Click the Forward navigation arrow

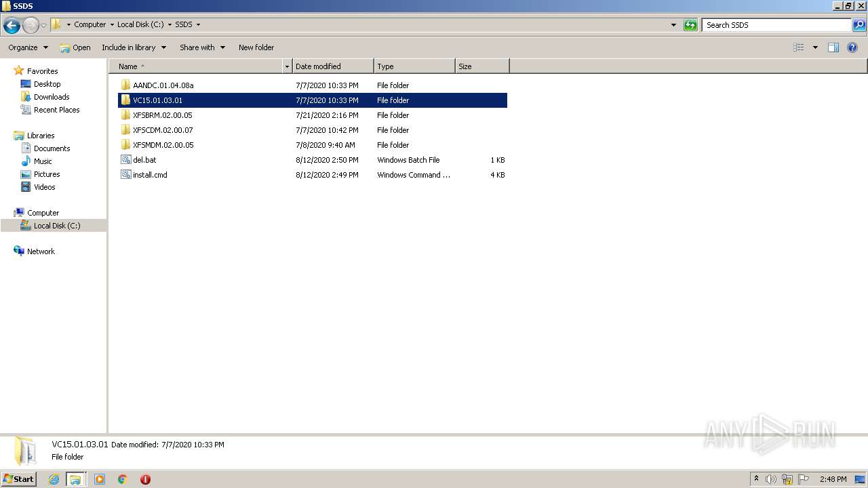pyautogui.click(x=31, y=26)
